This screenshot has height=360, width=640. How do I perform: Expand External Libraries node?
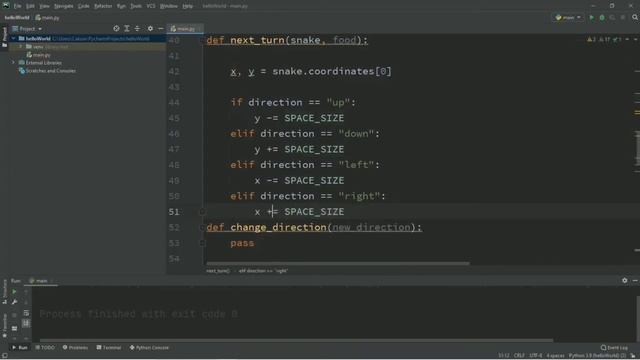pos(13,63)
